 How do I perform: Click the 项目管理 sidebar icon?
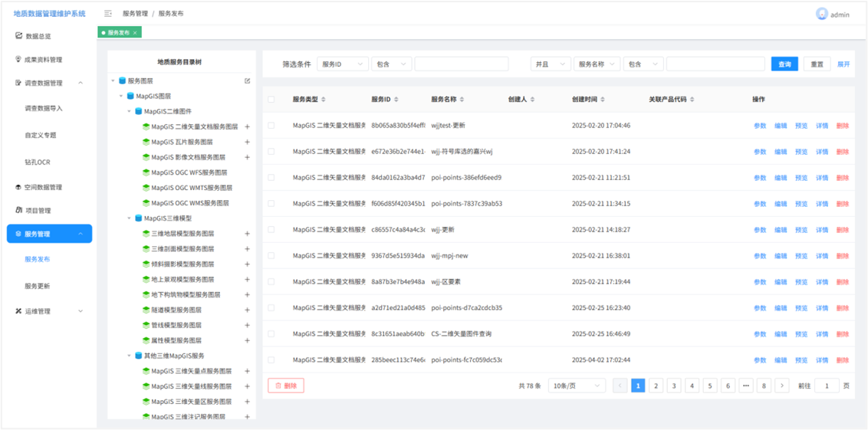click(18, 210)
